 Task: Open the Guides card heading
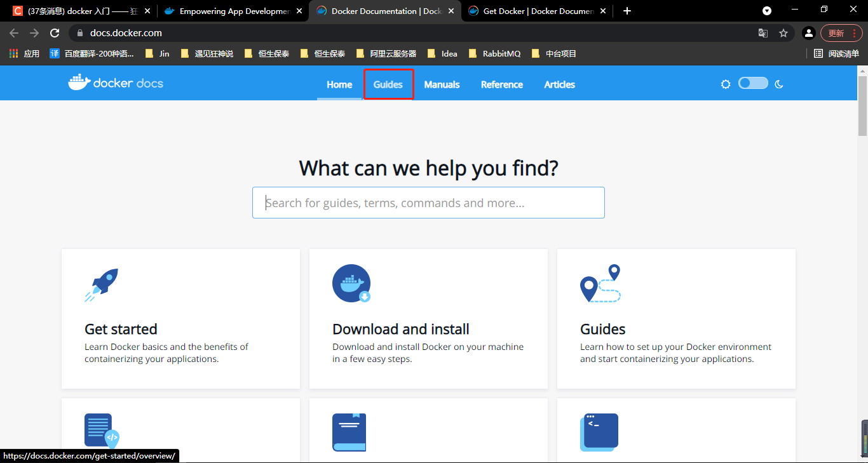click(603, 329)
